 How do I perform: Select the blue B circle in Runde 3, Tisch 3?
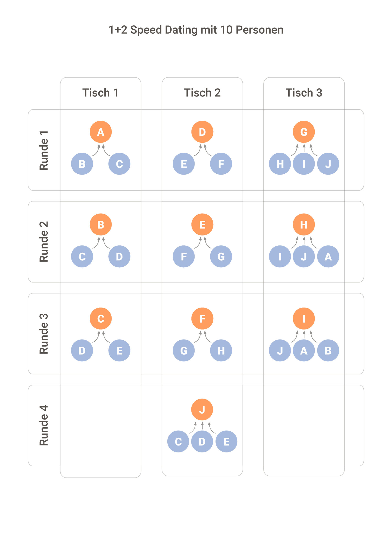coord(328,350)
